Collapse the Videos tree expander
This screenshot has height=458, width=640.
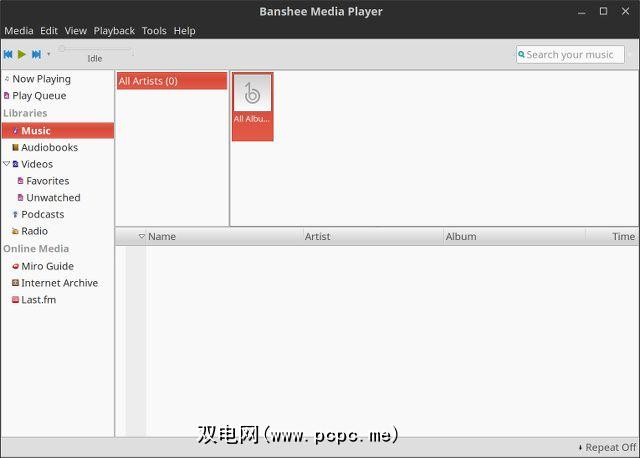tap(7, 164)
